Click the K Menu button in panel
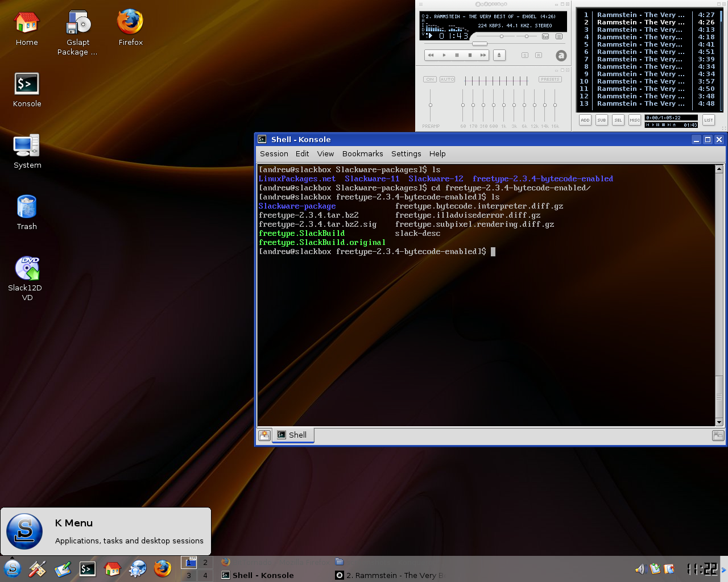 pos(12,568)
